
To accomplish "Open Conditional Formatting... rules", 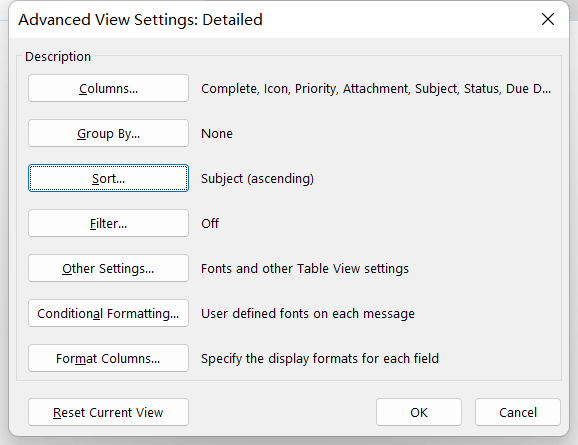I will pyautogui.click(x=108, y=313).
